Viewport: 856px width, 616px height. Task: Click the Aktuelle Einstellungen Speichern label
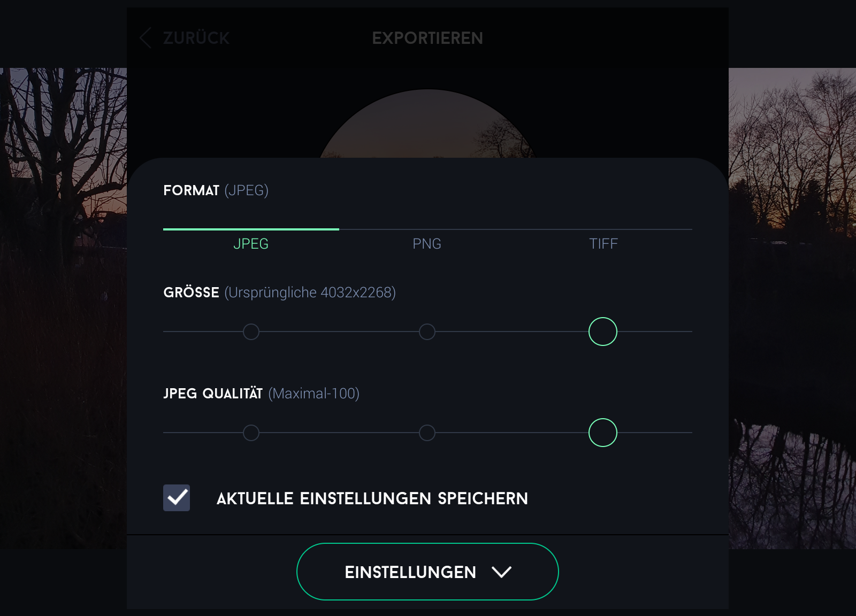[x=372, y=498]
